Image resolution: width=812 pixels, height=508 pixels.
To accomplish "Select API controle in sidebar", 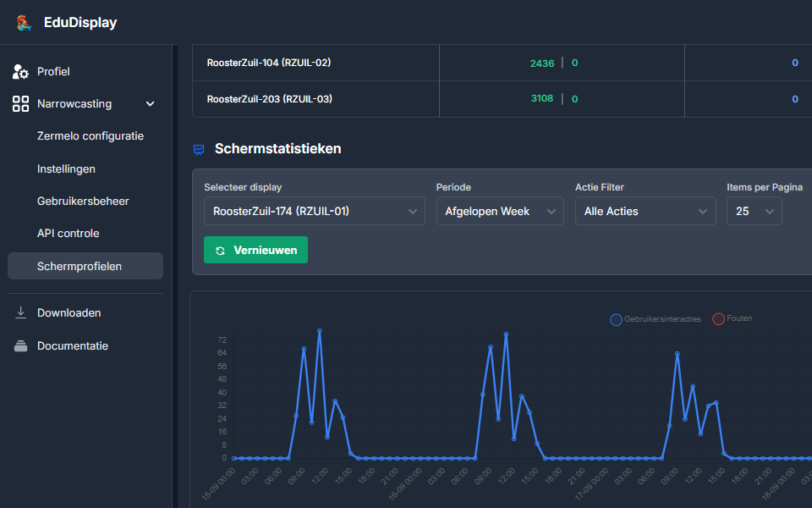I will click(x=69, y=234).
